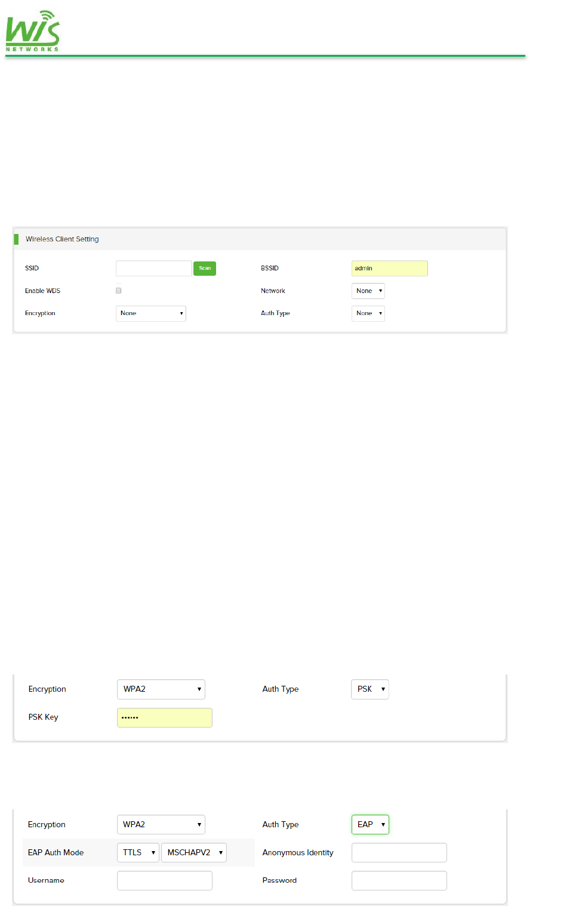Click the Enable WDS label

(x=42, y=291)
